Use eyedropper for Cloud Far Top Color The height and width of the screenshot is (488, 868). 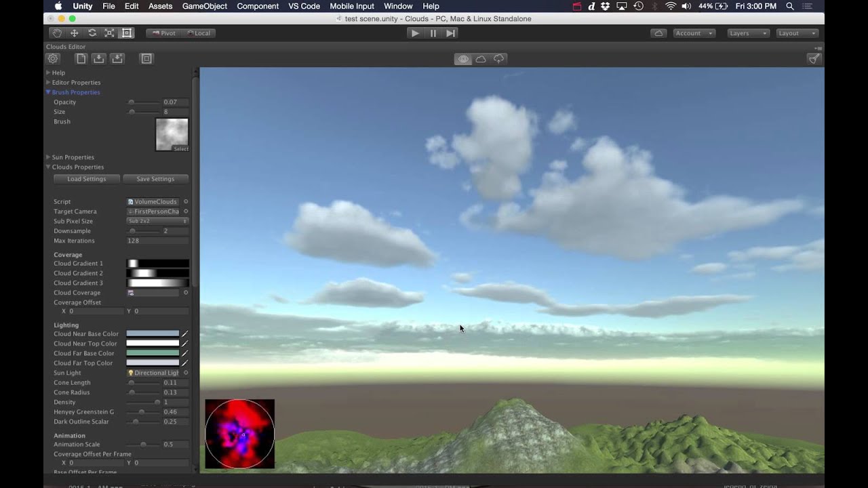pyautogui.click(x=184, y=363)
